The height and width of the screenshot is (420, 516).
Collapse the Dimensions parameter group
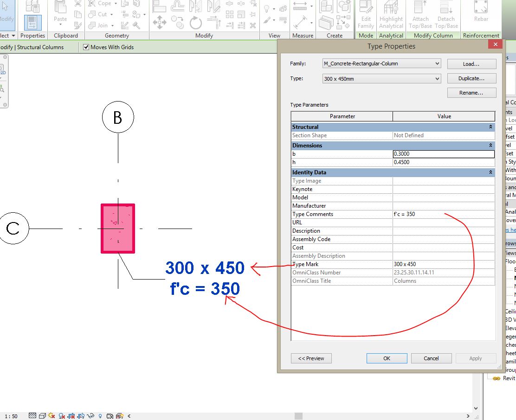[x=490, y=145]
